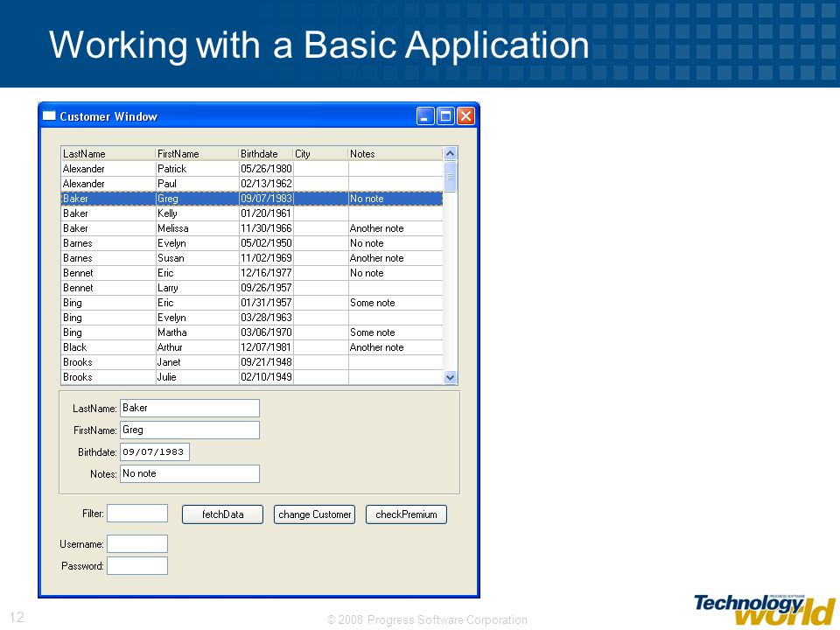
Task: Select the first name Julie cell
Action: 197,377
